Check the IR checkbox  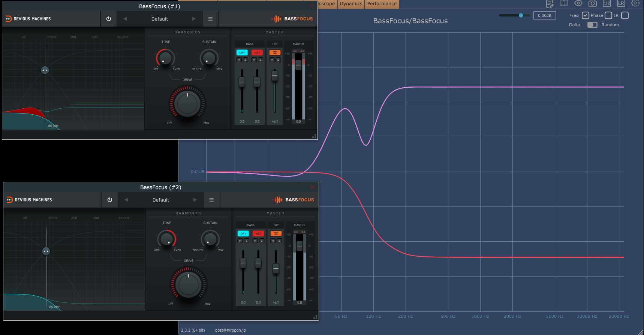625,15
